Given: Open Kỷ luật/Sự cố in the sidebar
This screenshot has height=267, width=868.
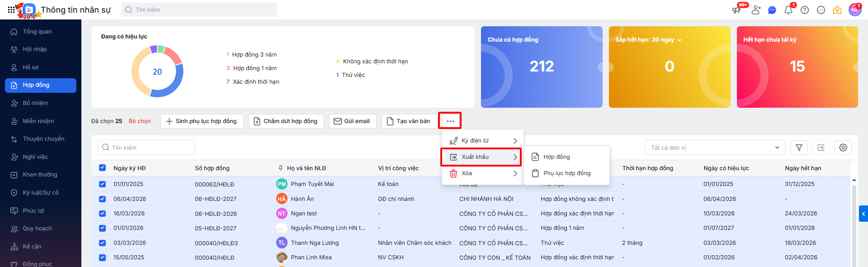Looking at the screenshot, I should [41, 193].
